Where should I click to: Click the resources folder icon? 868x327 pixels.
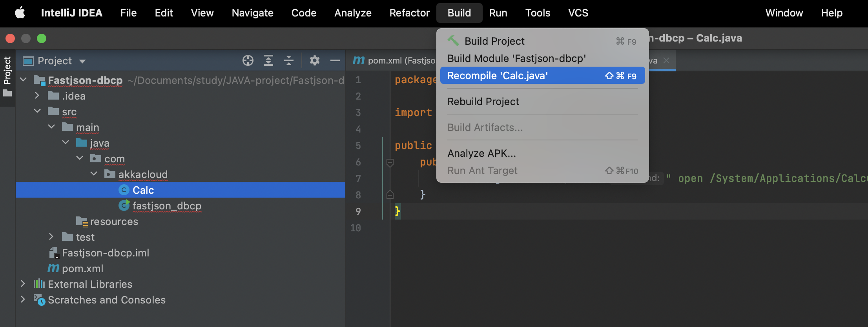[x=82, y=222]
